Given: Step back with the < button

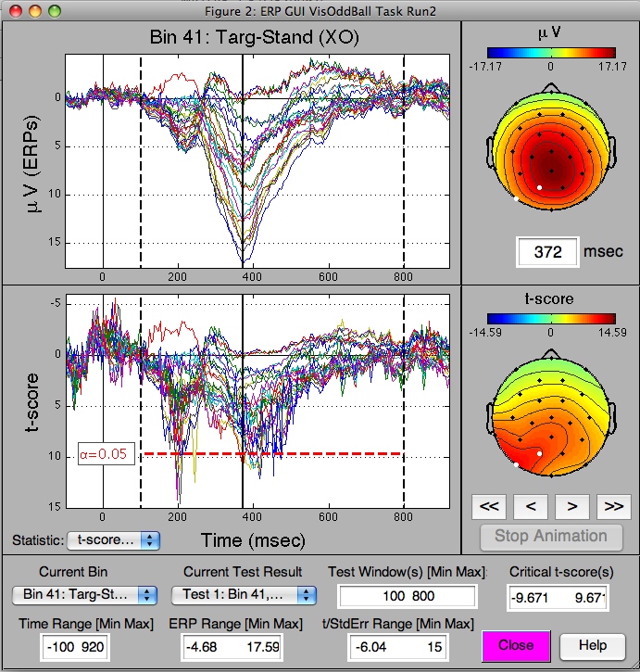Looking at the screenshot, I should tap(530, 506).
